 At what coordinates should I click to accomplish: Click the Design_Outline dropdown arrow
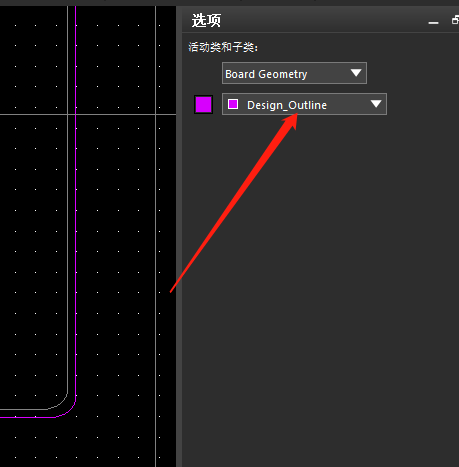point(376,104)
